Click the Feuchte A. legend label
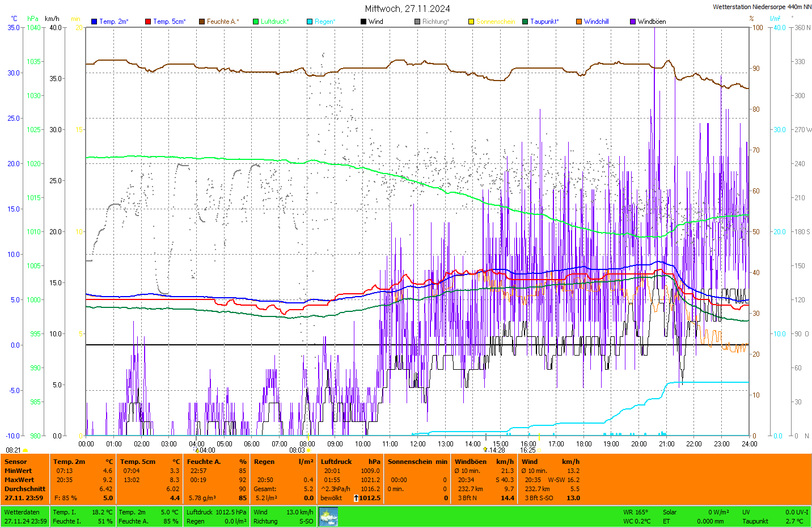The height and width of the screenshot is (528, 812). (222, 22)
